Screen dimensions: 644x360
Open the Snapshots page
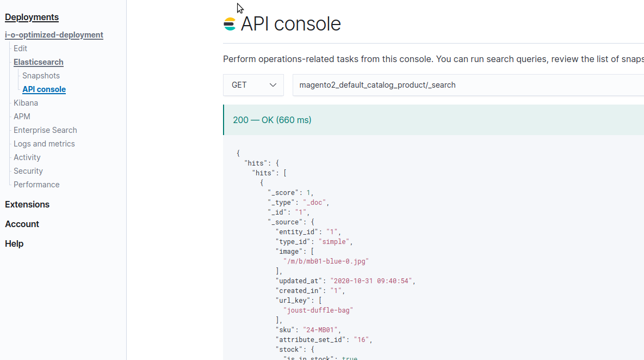point(41,75)
